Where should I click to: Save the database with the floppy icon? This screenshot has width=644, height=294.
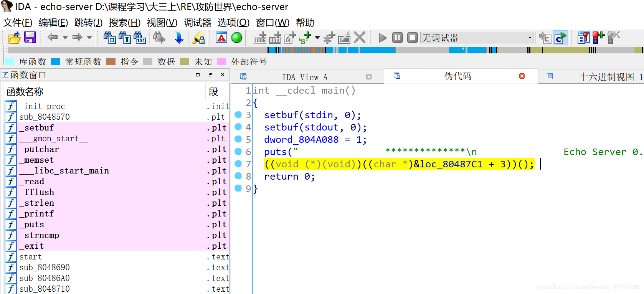point(30,38)
